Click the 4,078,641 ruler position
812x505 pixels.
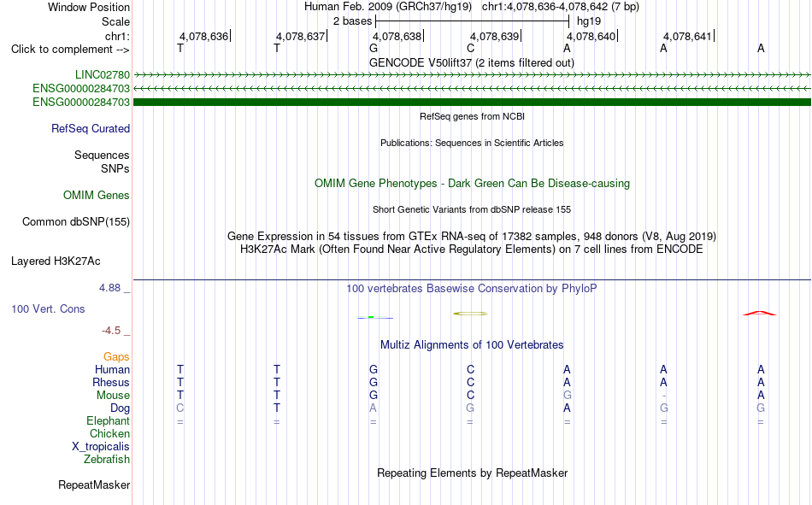coord(688,36)
